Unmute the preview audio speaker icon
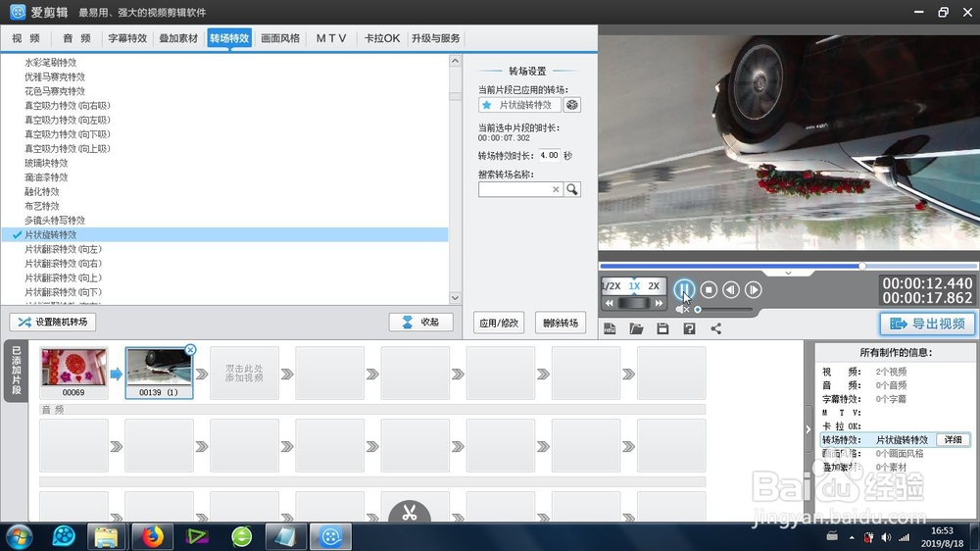The width and height of the screenshot is (980, 551). click(682, 309)
